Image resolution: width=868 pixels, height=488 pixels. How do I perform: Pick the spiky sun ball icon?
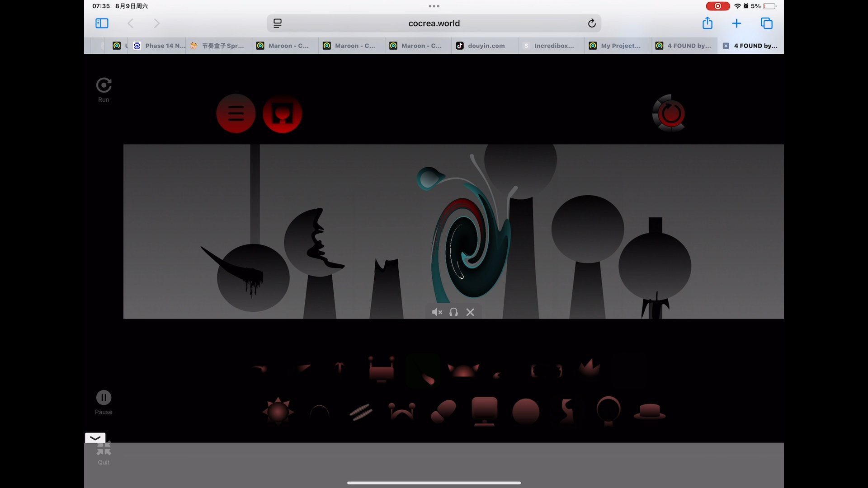point(278,412)
